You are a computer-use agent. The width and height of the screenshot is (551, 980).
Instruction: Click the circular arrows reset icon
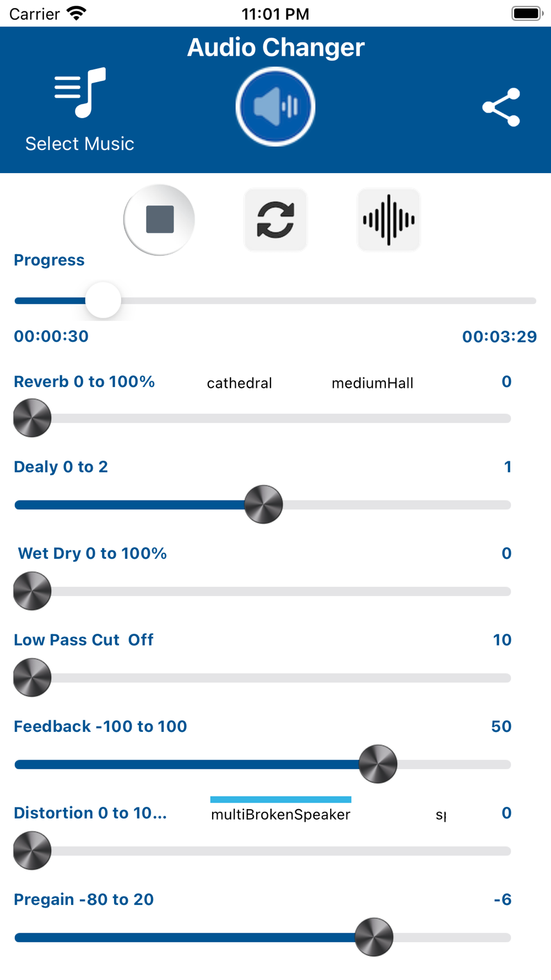[x=275, y=219]
